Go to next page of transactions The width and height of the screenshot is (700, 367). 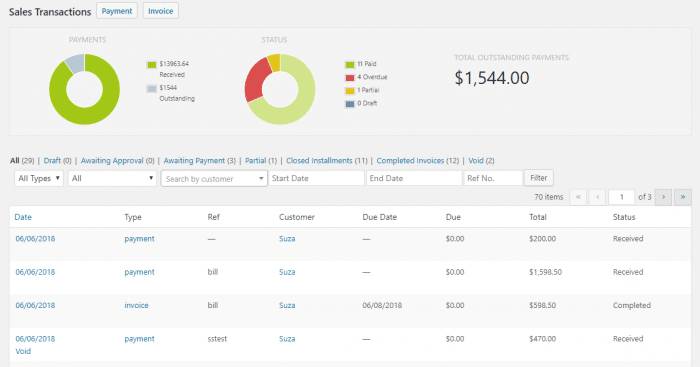(x=663, y=197)
